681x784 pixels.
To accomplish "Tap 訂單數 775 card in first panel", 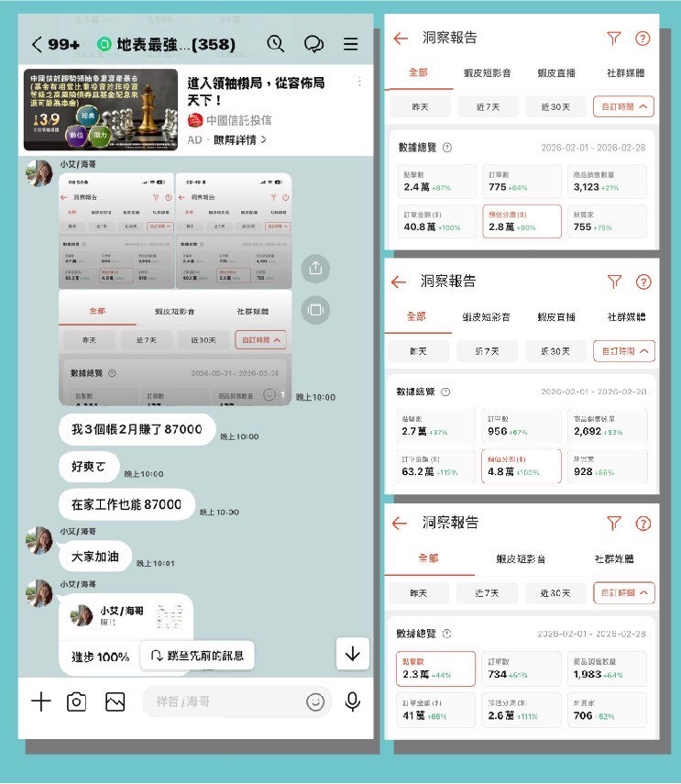I will 522,182.
